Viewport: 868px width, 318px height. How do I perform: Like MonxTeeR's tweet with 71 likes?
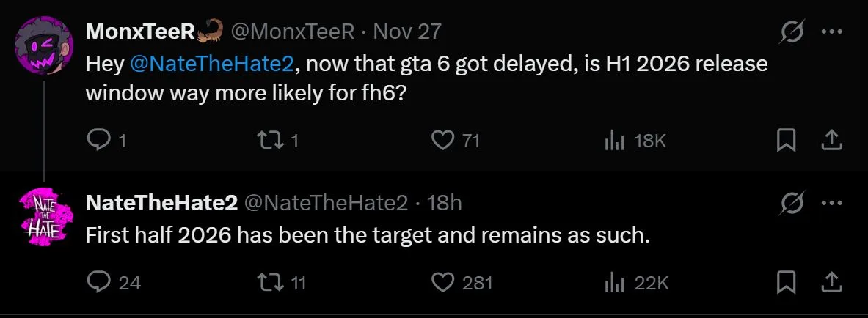click(442, 140)
